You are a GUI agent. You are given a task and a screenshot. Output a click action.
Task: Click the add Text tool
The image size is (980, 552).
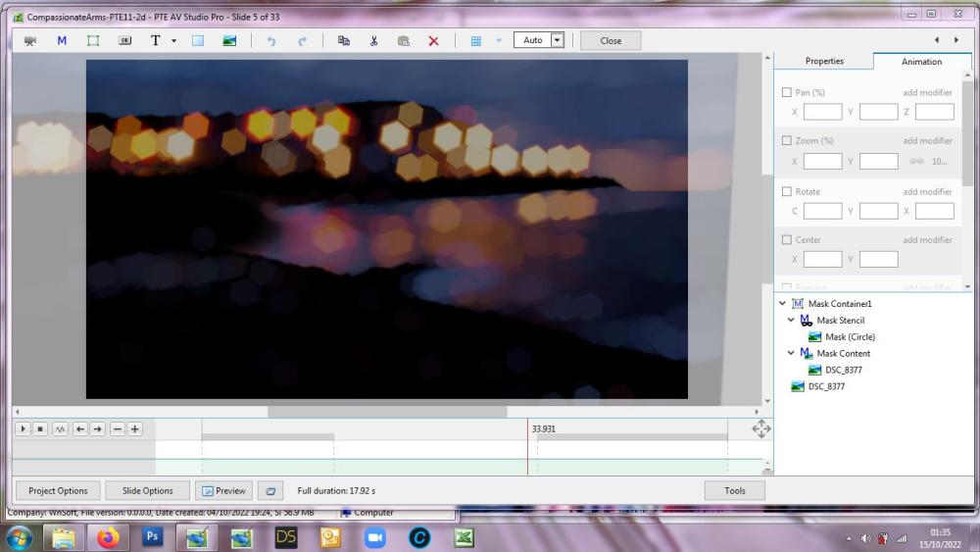(x=155, y=40)
